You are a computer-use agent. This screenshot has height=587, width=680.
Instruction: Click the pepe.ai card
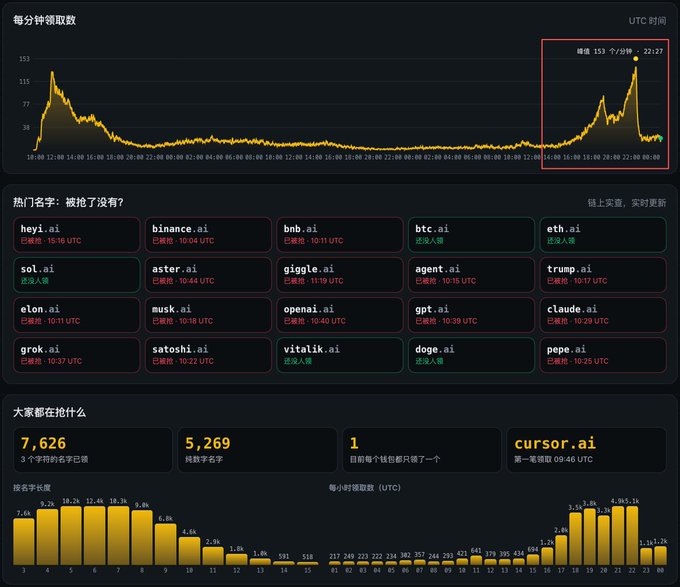pyautogui.click(x=603, y=355)
